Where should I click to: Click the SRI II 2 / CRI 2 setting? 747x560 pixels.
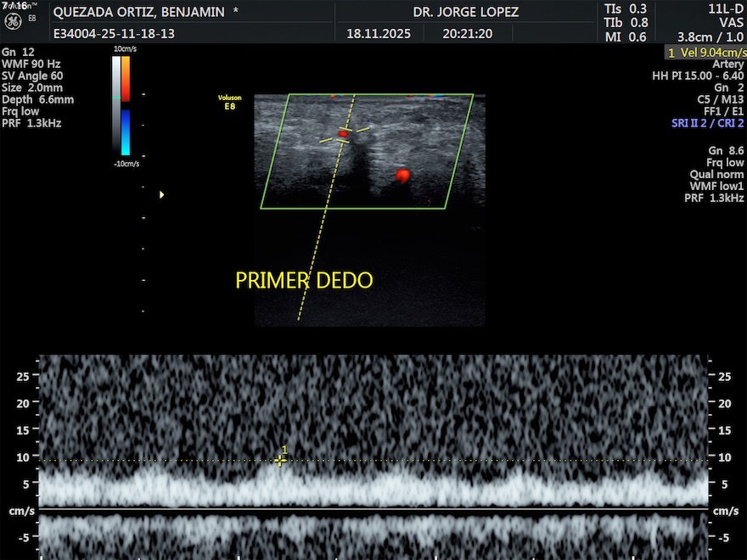[707, 123]
